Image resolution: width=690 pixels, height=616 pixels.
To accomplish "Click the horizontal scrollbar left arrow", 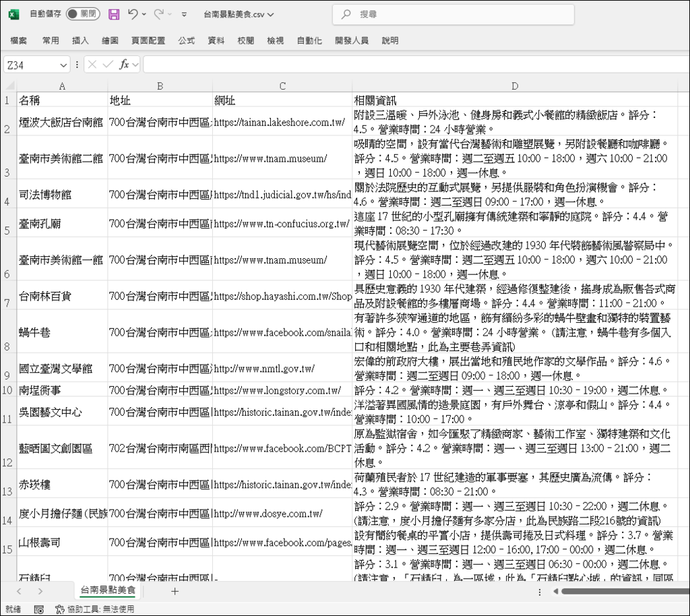I will click(556, 591).
